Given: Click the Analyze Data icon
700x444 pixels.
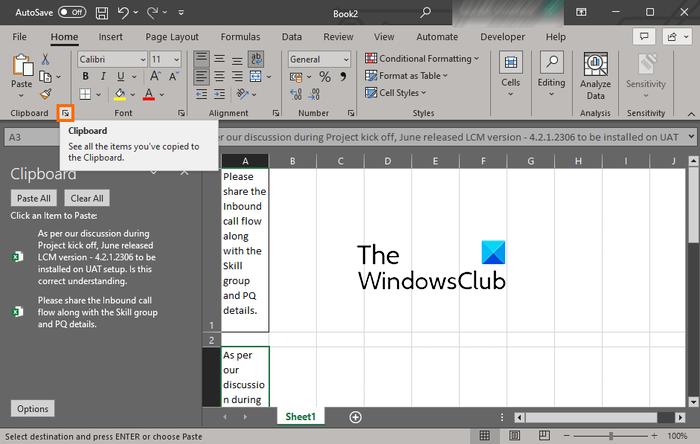Looking at the screenshot, I should click(595, 63).
